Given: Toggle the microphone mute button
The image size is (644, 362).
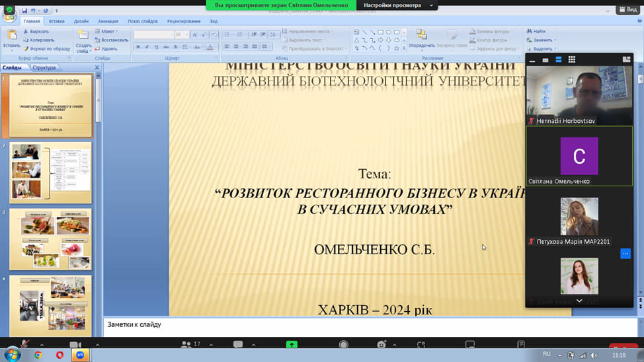Looking at the screenshot, I should (25, 345).
